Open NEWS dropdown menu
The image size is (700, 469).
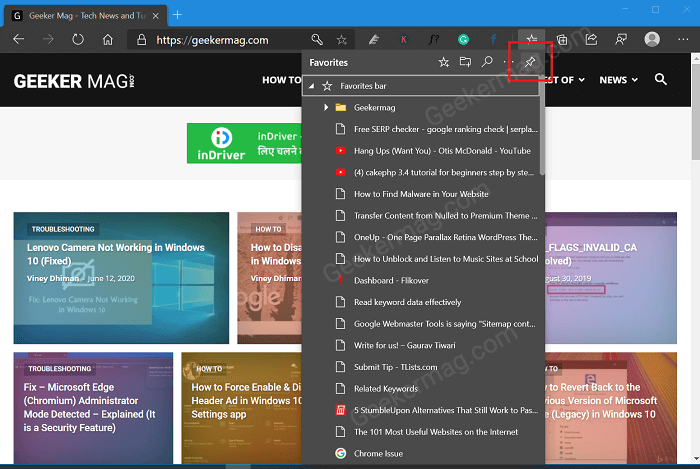[x=618, y=80]
